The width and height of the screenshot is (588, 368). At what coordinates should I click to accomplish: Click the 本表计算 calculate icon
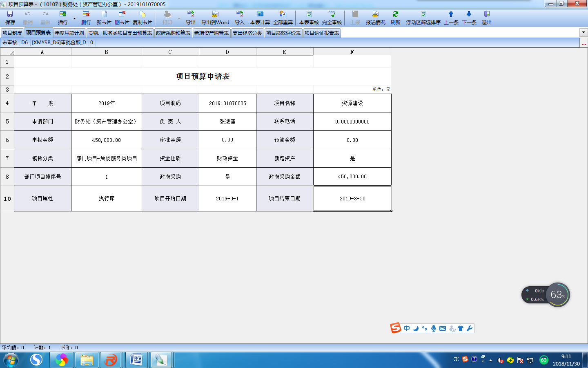(260, 18)
